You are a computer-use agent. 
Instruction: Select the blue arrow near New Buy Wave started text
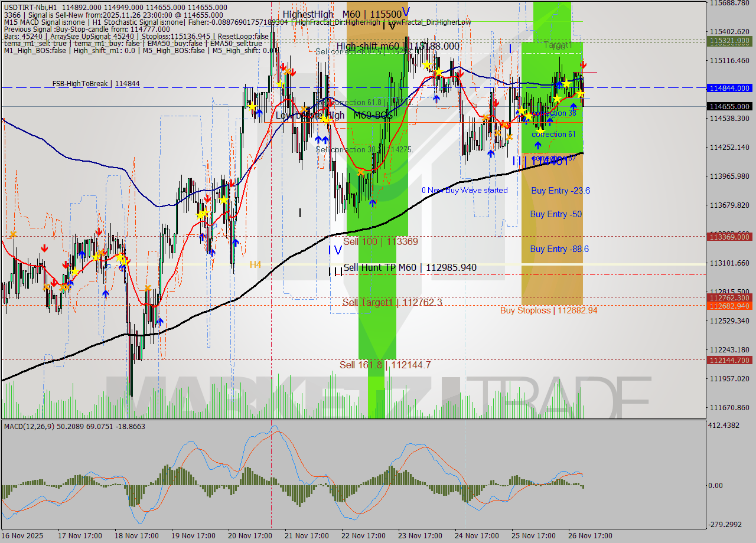(x=372, y=202)
